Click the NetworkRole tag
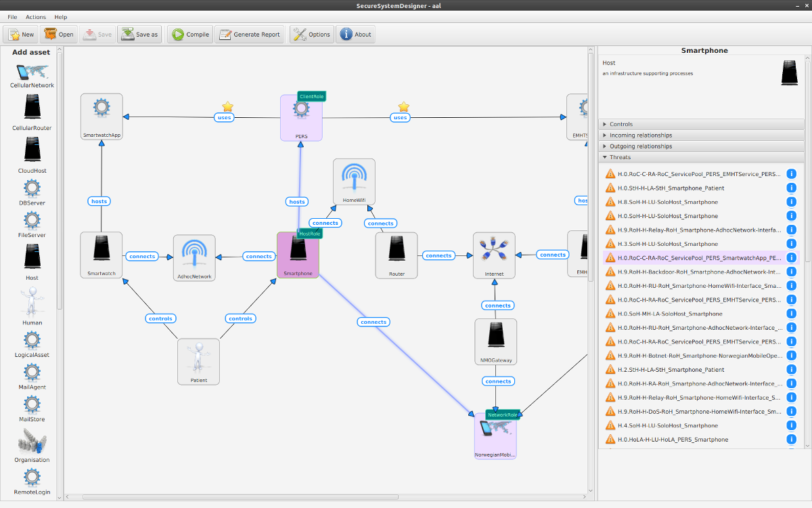The image size is (812, 508). (503, 415)
